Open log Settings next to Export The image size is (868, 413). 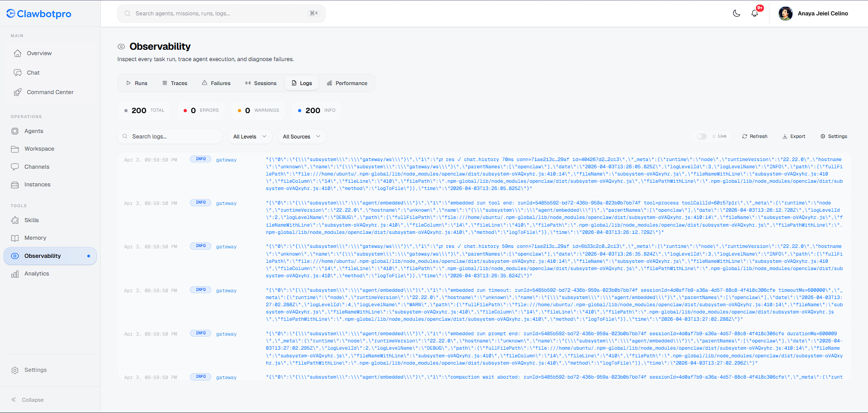(834, 136)
